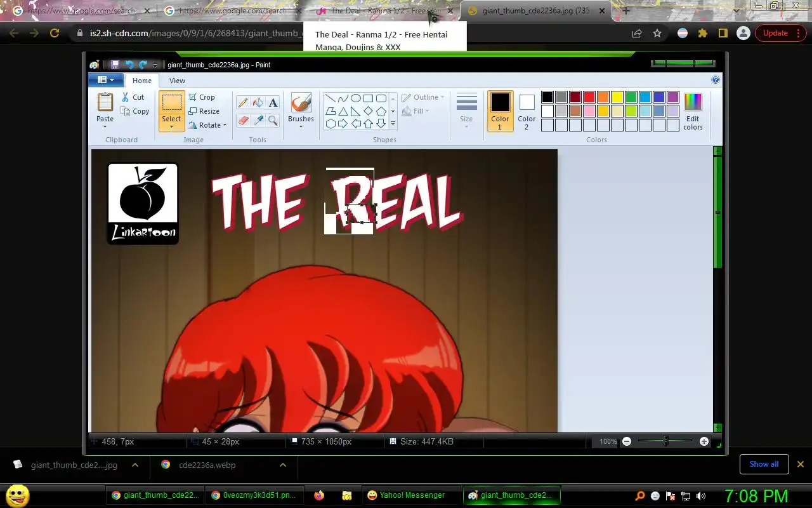
Task: Click Zoom out minus button in Paint
Action: pyautogui.click(x=627, y=441)
